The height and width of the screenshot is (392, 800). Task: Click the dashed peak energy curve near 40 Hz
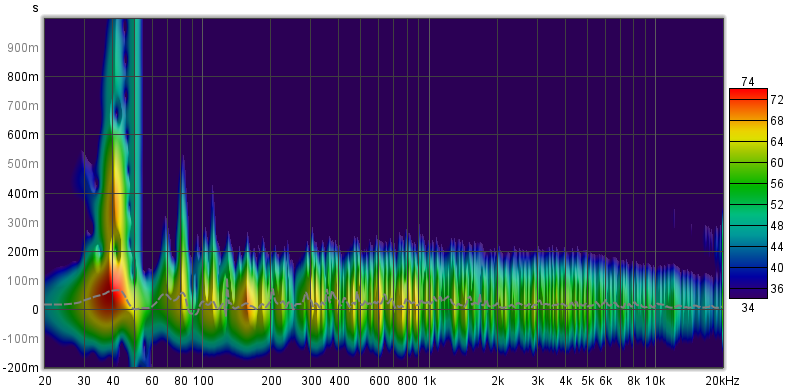(116, 290)
